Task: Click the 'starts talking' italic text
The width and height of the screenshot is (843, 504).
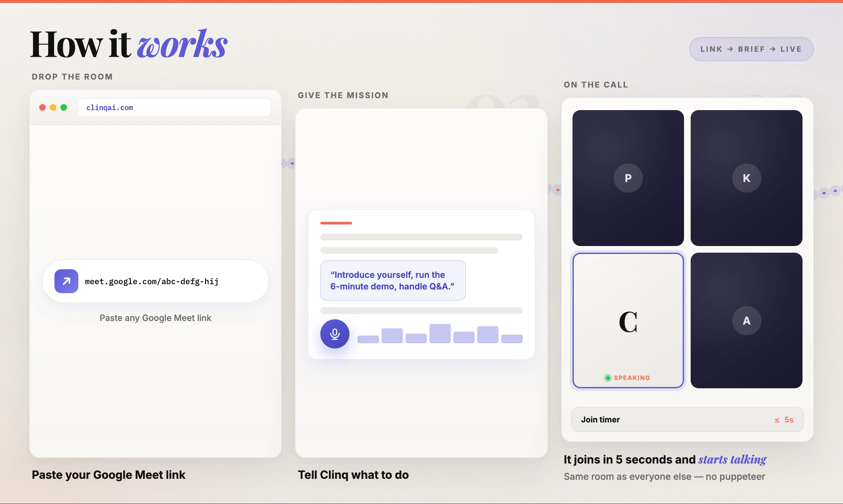Action: [732, 460]
